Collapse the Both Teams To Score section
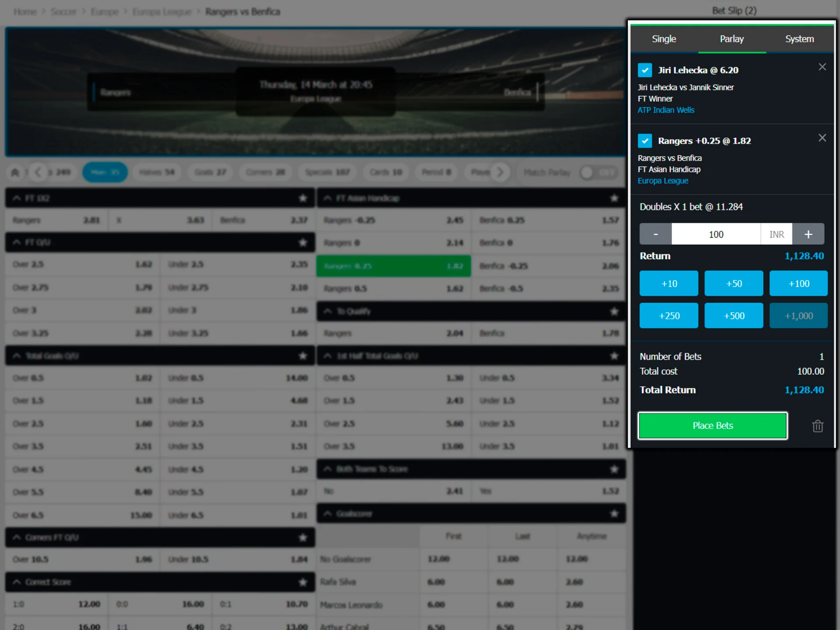Screen dimensions: 840x630 327,469
